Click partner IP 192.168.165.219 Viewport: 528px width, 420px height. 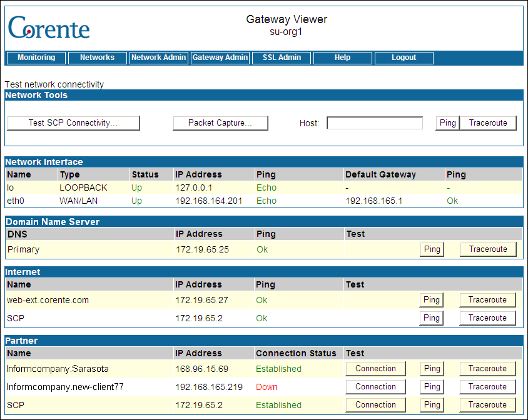(x=209, y=387)
